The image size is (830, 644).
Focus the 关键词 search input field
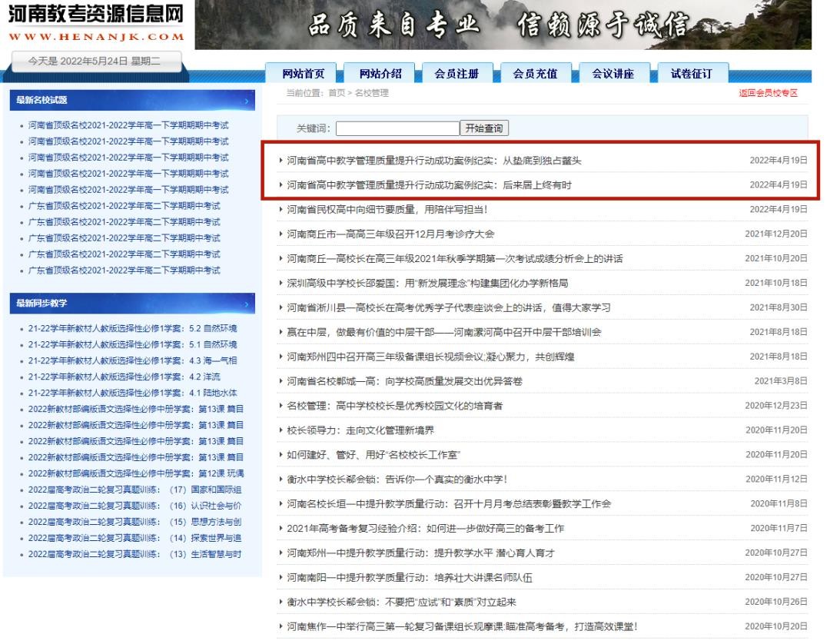[397, 129]
